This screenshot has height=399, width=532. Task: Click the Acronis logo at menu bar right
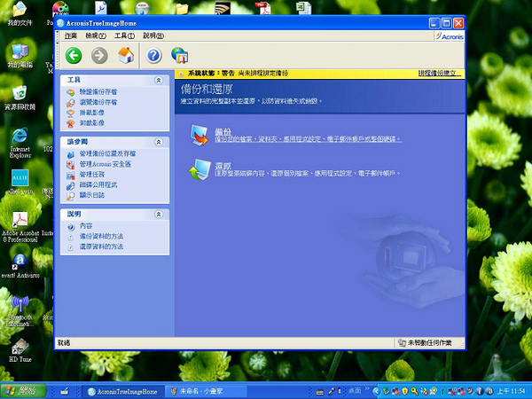point(450,36)
